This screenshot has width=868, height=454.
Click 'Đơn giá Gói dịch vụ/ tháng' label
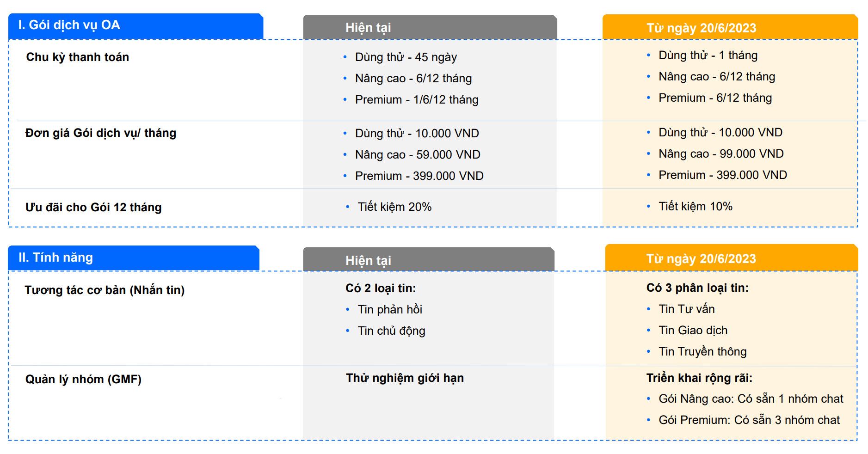[101, 133]
